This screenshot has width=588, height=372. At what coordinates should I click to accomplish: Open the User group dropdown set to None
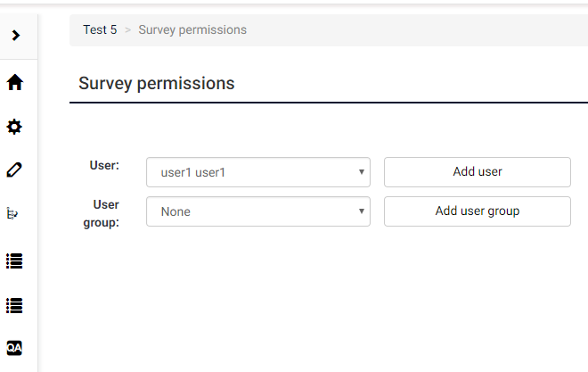point(257,211)
